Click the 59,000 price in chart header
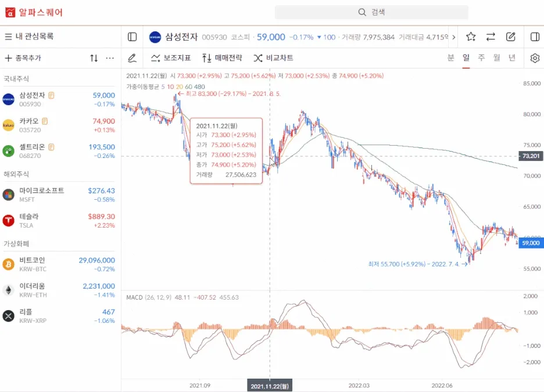544x392 pixels. click(271, 37)
